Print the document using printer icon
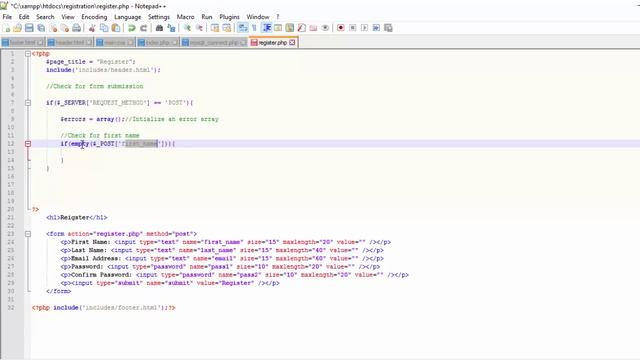This screenshot has width=640, height=360. tap(76, 28)
